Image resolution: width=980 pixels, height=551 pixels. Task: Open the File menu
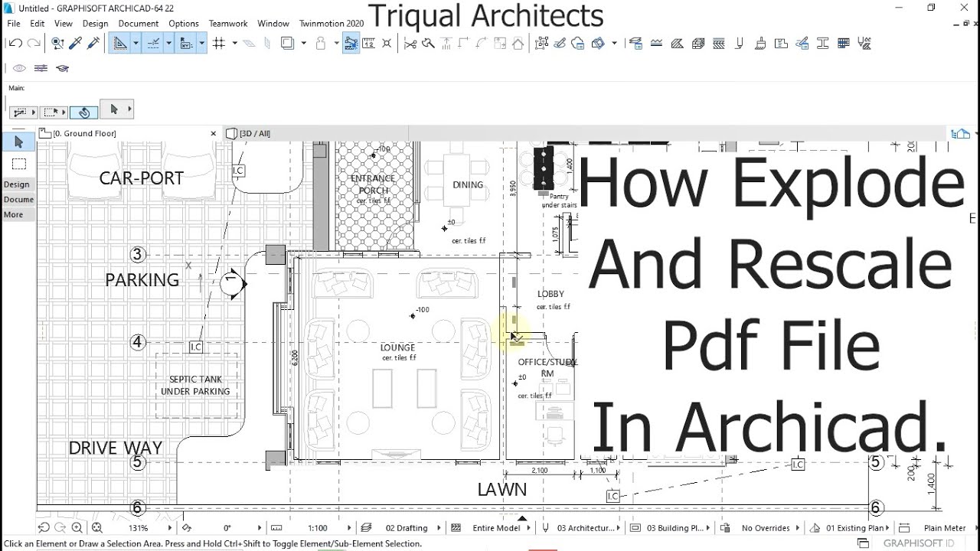point(14,24)
